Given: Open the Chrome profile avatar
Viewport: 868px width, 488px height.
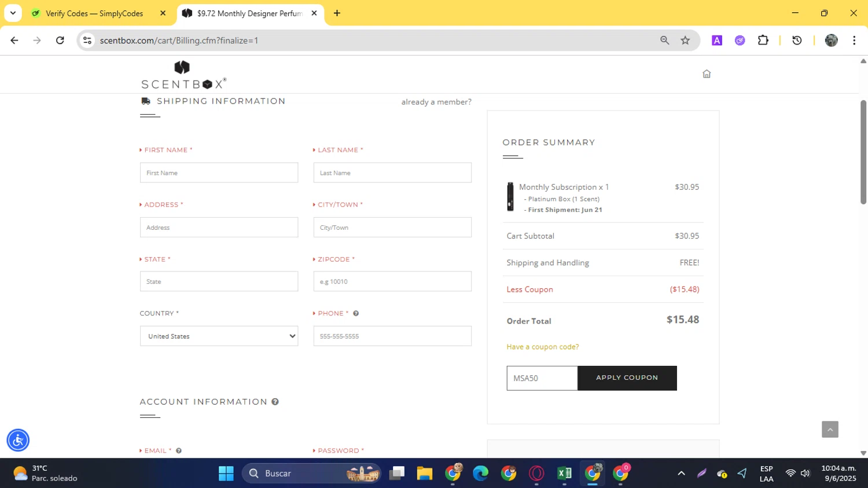Looking at the screenshot, I should [832, 41].
